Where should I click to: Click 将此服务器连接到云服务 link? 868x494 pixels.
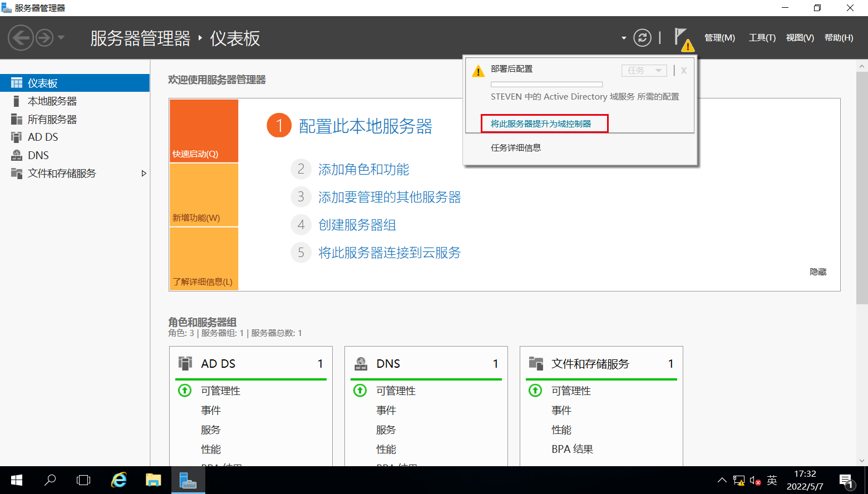(389, 253)
